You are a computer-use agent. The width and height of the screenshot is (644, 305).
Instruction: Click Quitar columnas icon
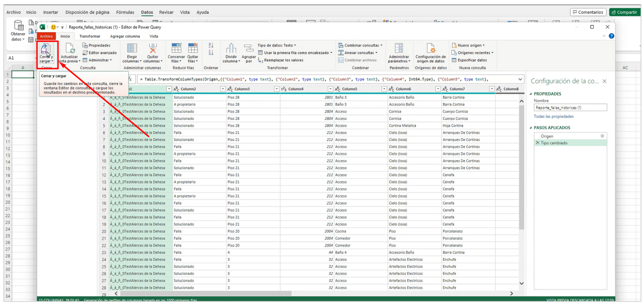coord(153,48)
